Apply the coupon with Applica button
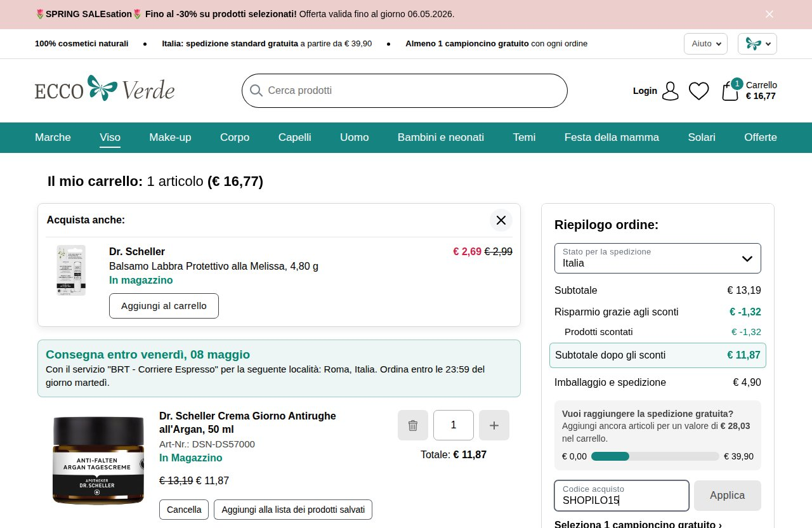Viewport: 812px width, 528px height. [x=728, y=496]
